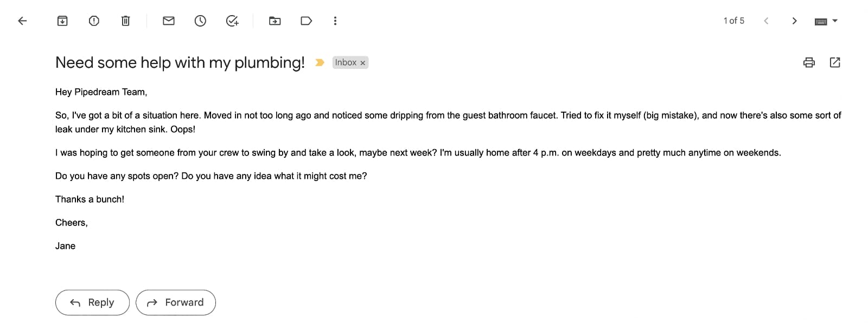Mark the email as unread
Screen dimensions: 868x323
click(168, 21)
